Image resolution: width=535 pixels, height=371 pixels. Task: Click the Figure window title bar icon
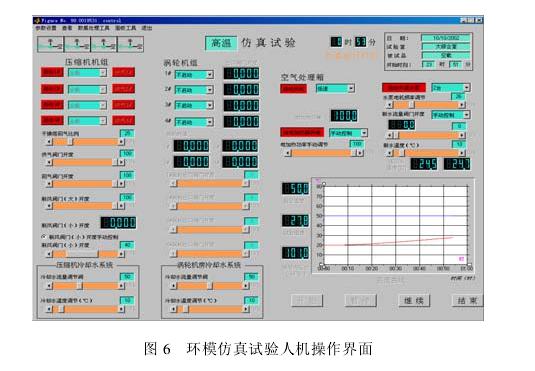tap(37, 20)
